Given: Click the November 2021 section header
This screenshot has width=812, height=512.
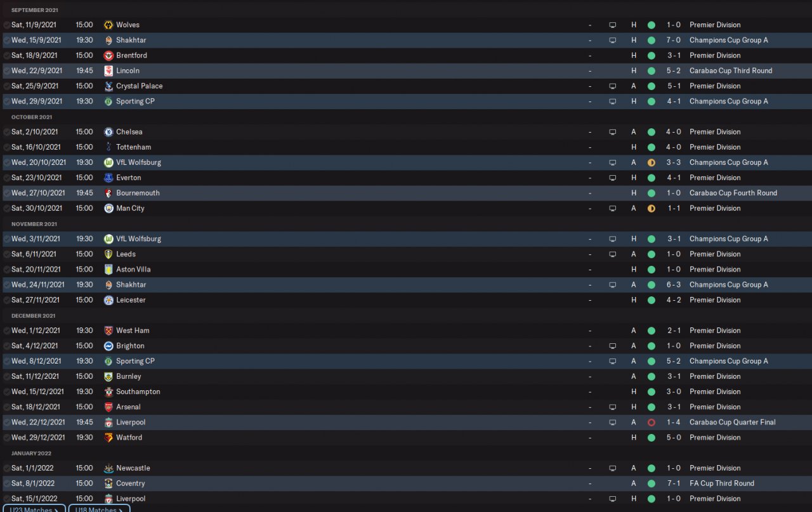Looking at the screenshot, I should point(34,224).
